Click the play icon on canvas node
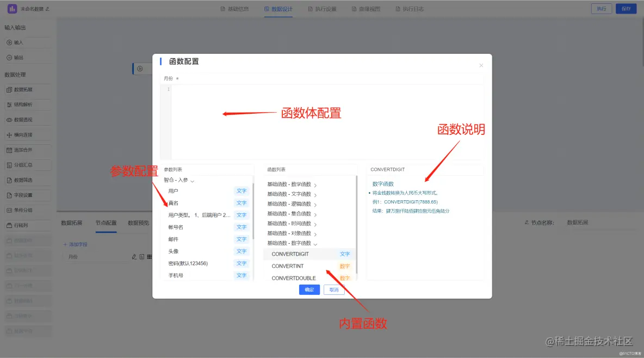Viewport: 644px width, 358px height. [140, 69]
